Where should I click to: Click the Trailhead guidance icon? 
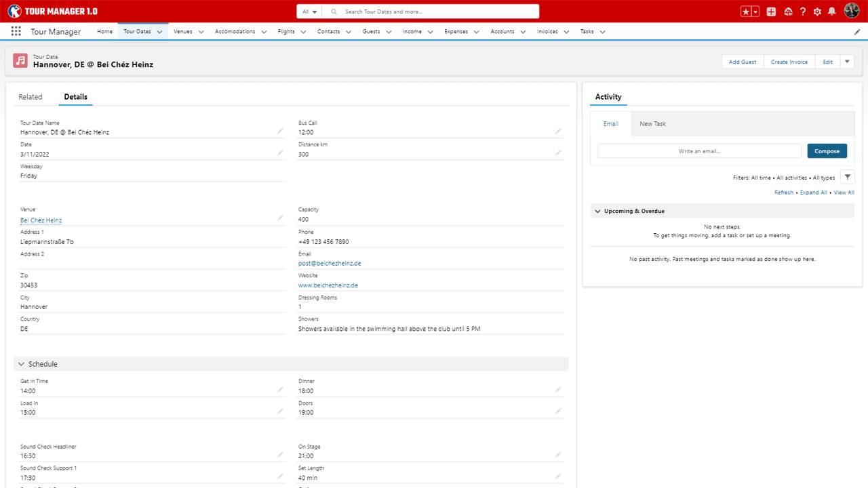pyautogui.click(x=788, y=12)
